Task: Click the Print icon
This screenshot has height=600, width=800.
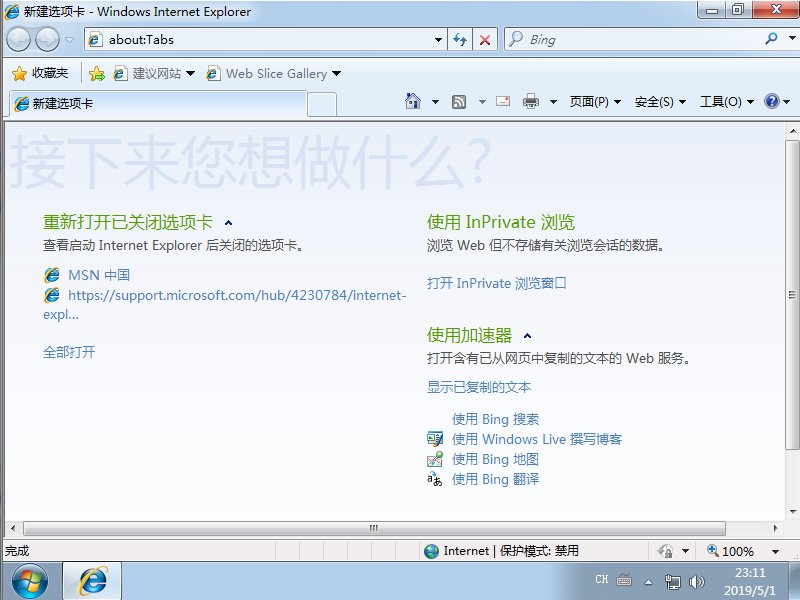Action: pos(530,101)
